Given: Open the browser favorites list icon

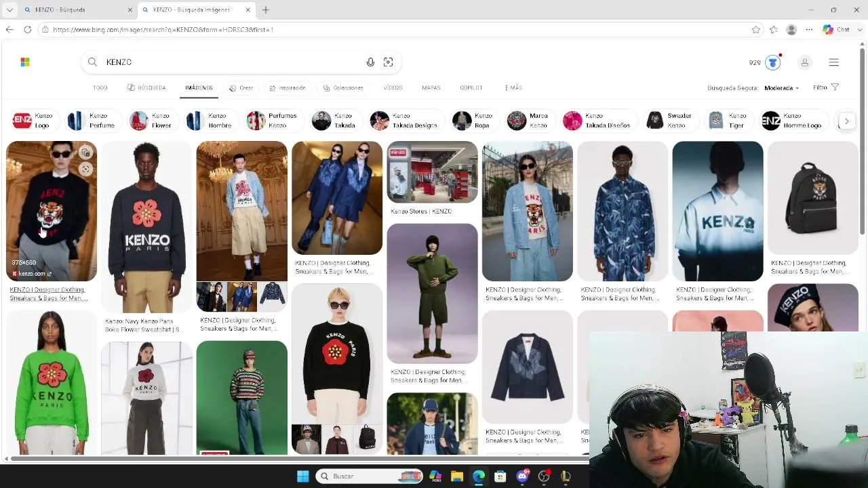Looking at the screenshot, I should [x=774, y=30].
